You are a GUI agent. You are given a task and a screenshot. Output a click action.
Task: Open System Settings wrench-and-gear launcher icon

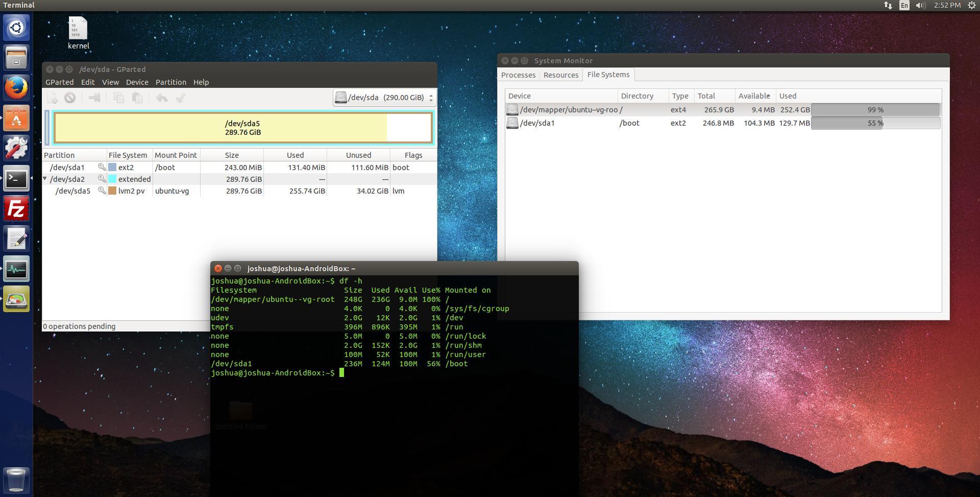click(16, 148)
